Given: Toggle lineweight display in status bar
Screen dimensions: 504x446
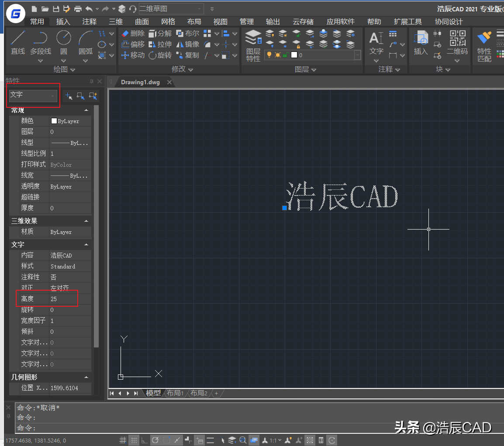Looking at the screenshot, I should click(x=211, y=440).
